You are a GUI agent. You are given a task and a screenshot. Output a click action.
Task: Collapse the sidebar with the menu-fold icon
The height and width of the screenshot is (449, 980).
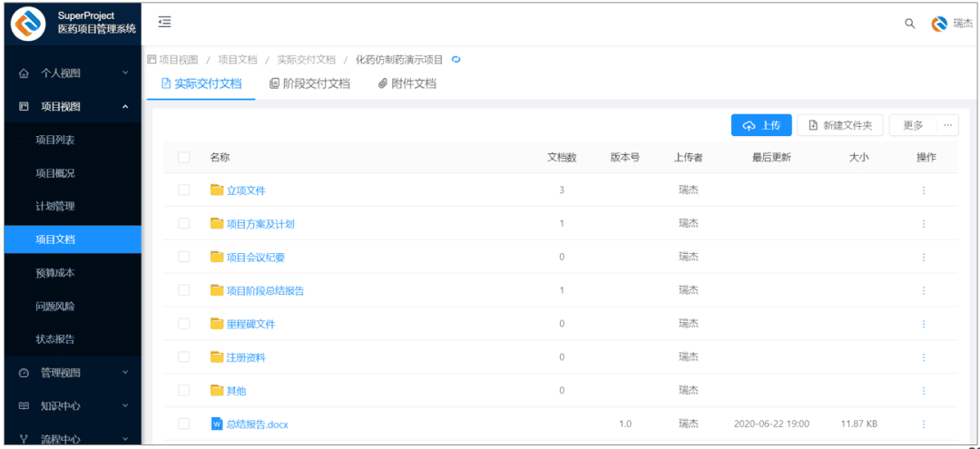pos(164,23)
